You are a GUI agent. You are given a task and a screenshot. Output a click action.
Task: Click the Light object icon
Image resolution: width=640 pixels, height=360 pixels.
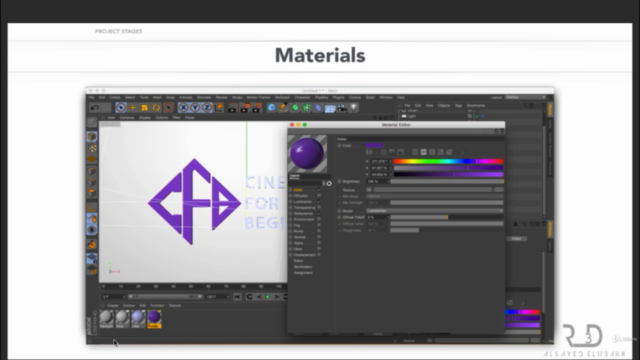coord(353,107)
